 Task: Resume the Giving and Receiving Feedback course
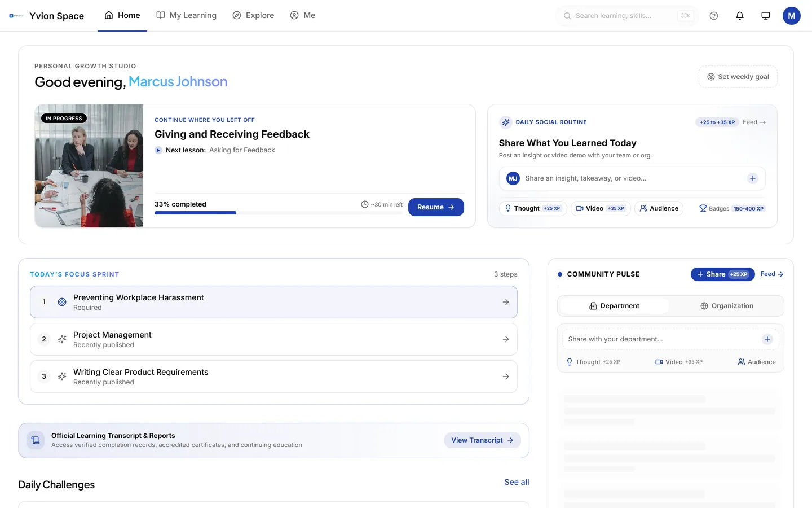pyautogui.click(x=436, y=207)
